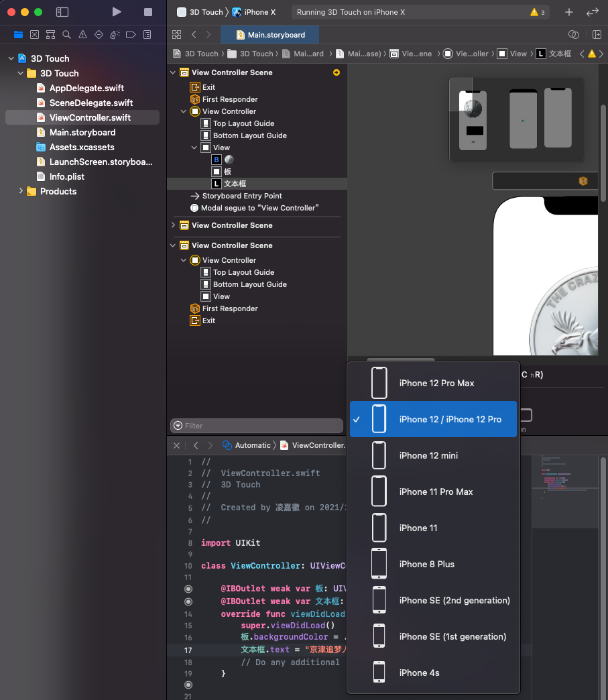
Task: Choose iPhone 4s from device list
Action: [x=433, y=673]
